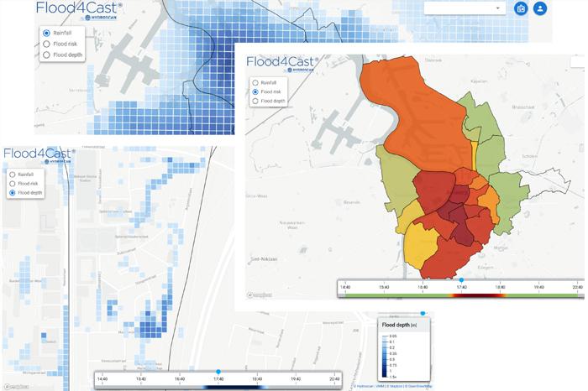Click Flood4Cast logo in the flood depth window
Viewport: 588px width, 391px height.
pos(39,155)
